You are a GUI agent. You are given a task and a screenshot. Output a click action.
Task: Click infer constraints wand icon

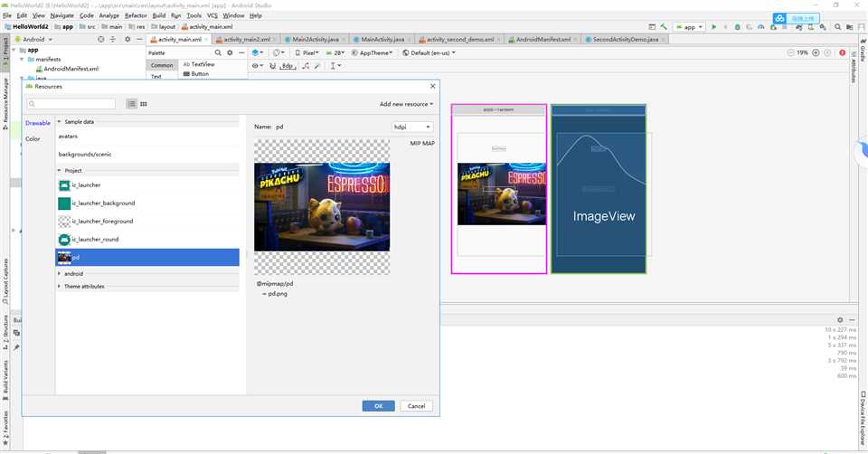[317, 66]
